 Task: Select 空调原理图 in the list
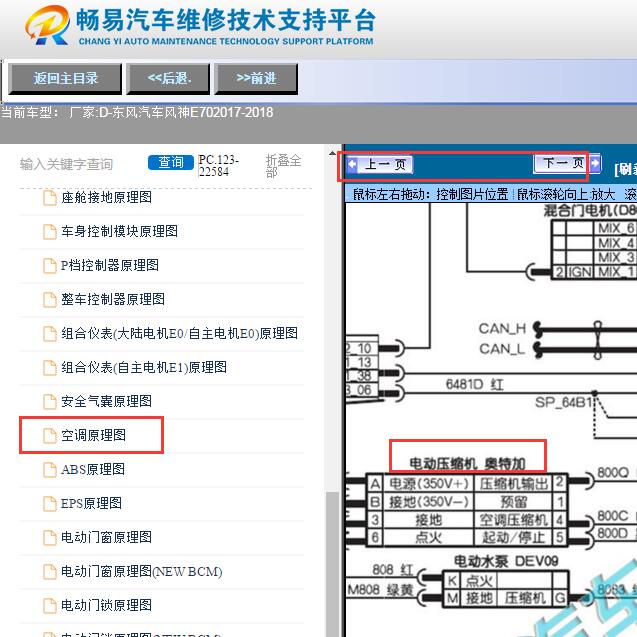[x=93, y=436]
